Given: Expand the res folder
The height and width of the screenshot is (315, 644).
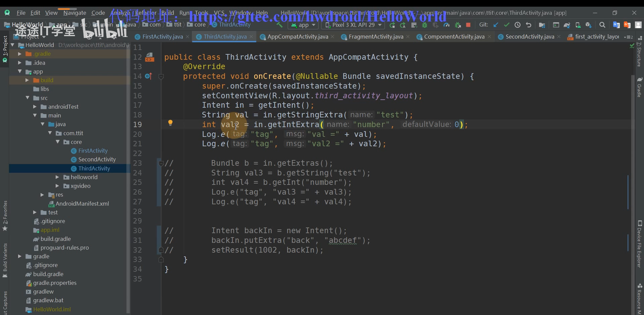Looking at the screenshot, I should coord(43,195).
